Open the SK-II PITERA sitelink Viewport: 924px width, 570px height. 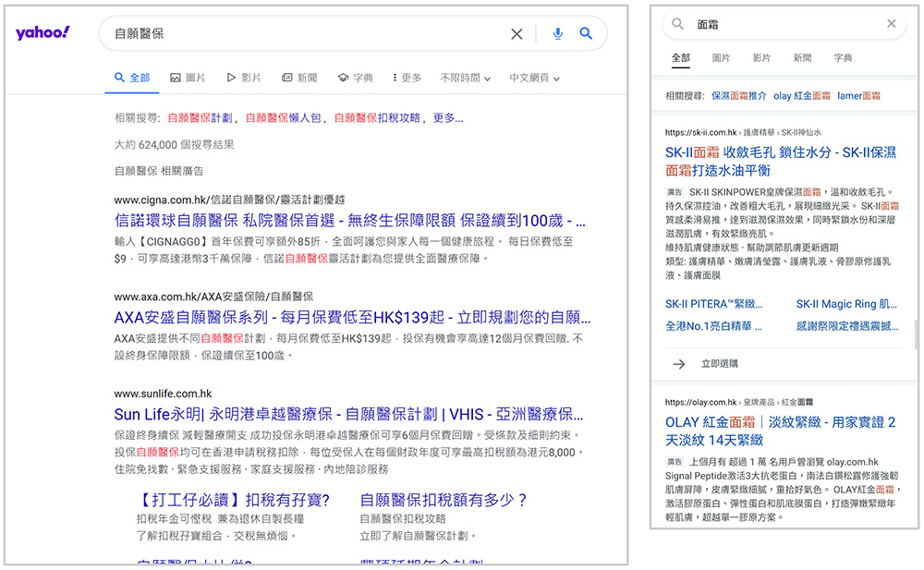click(713, 304)
